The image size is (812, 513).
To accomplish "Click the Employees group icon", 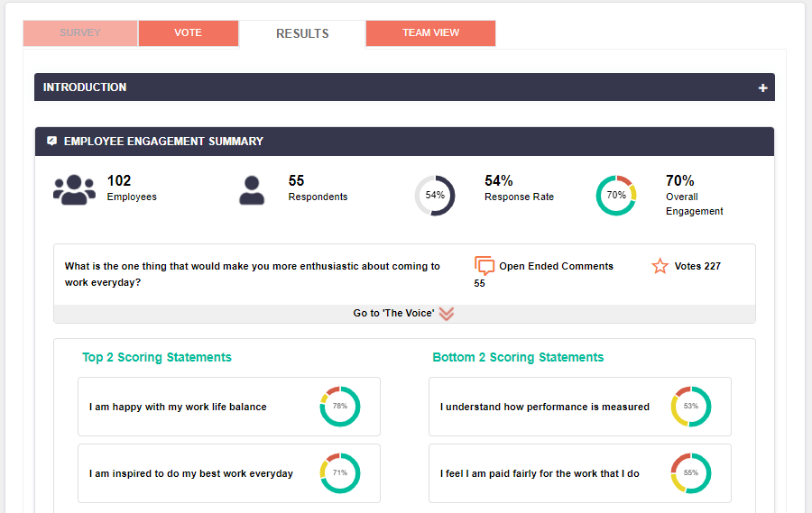I will tap(74, 189).
